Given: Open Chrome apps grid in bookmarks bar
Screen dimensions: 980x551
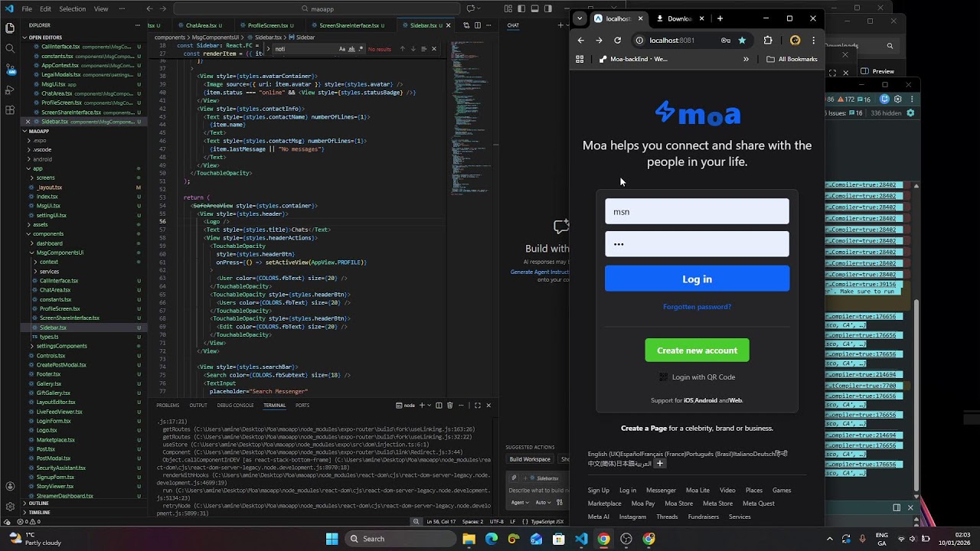Looking at the screenshot, I should [x=580, y=59].
